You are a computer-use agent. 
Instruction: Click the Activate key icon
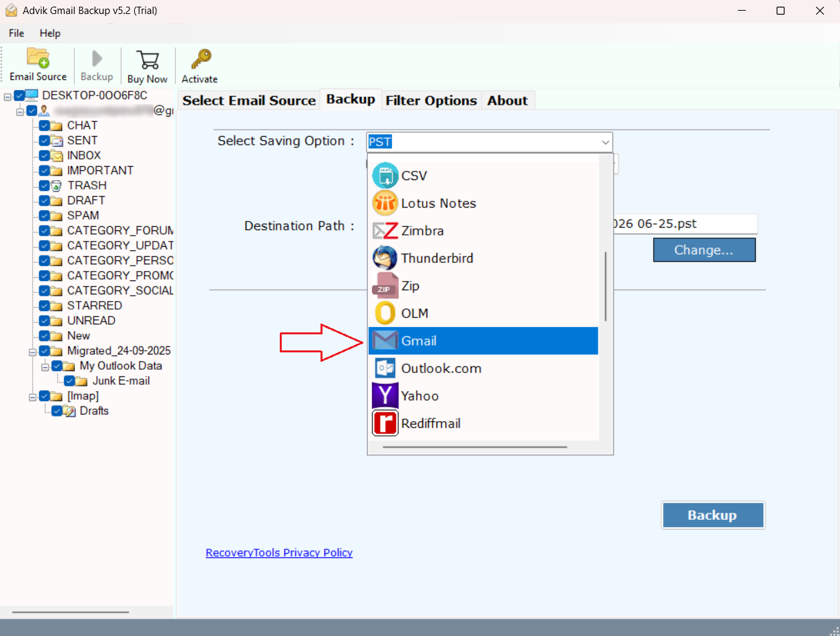coord(200,59)
